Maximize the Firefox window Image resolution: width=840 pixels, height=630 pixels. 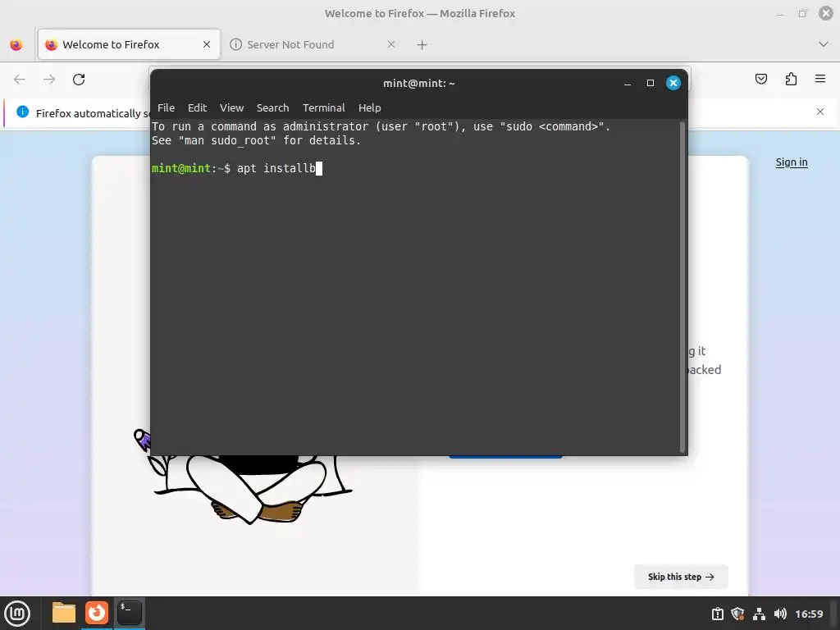click(x=802, y=13)
